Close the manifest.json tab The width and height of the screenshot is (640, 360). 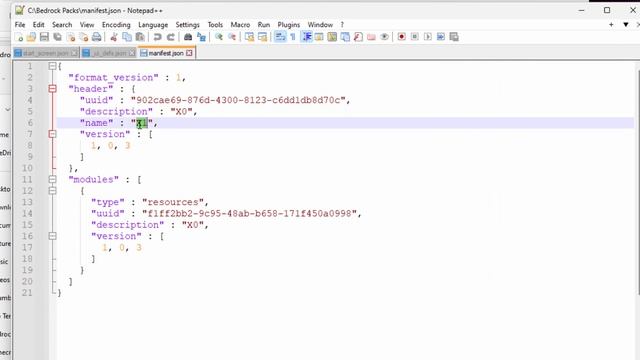click(x=189, y=53)
